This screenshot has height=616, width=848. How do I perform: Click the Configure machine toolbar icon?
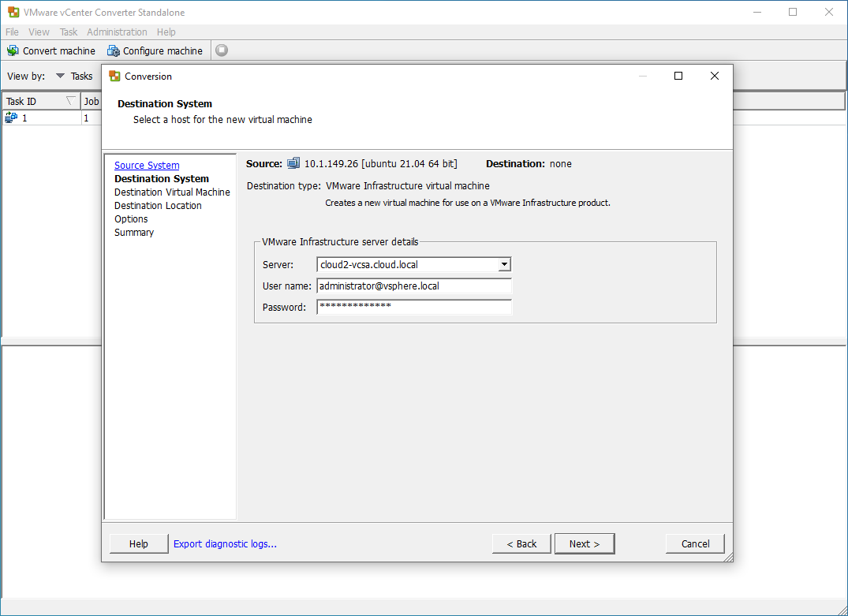coord(114,50)
